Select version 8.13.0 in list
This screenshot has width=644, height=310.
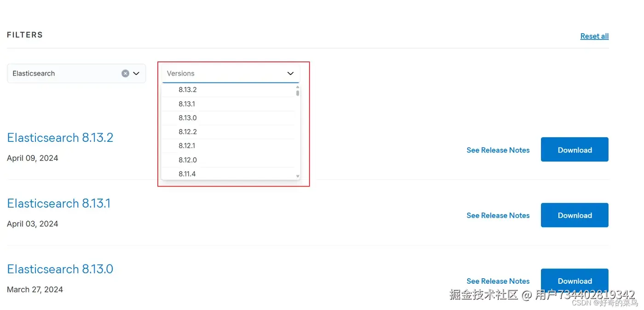[x=229, y=118]
